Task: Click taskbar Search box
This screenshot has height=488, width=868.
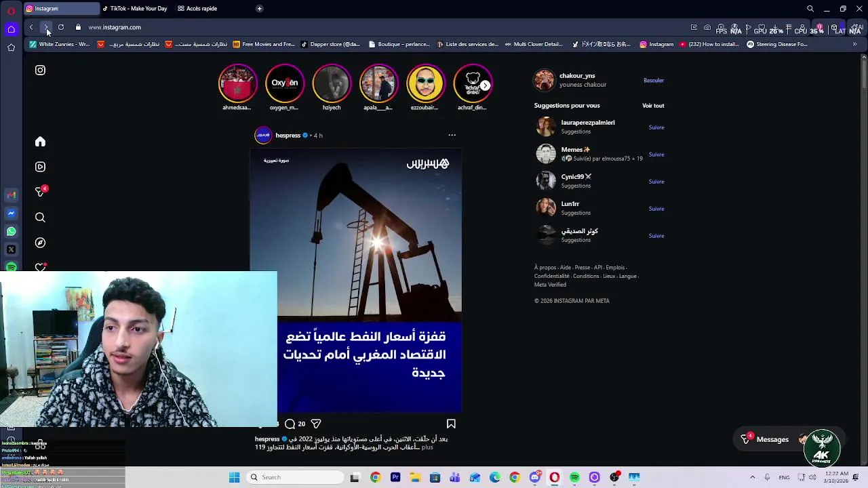Action: point(295,477)
